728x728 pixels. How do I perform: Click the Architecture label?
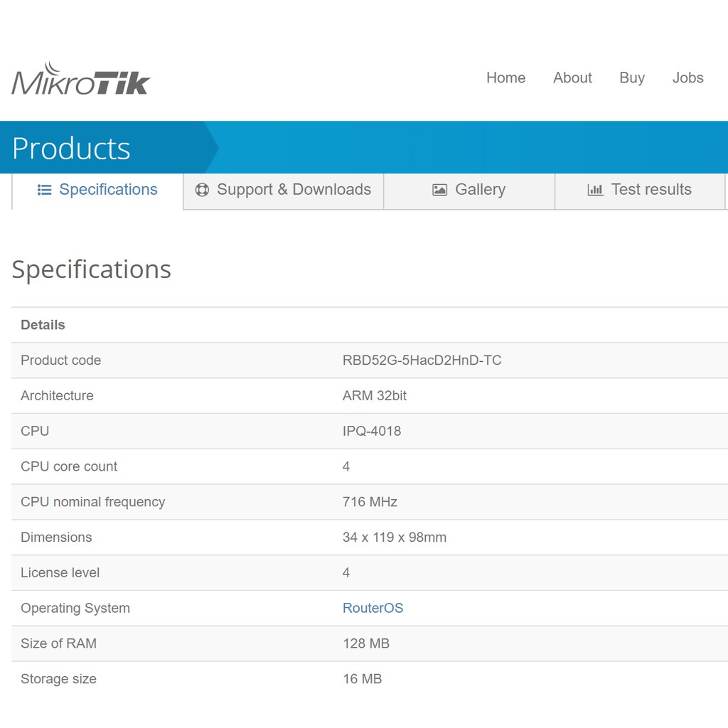[x=57, y=395]
